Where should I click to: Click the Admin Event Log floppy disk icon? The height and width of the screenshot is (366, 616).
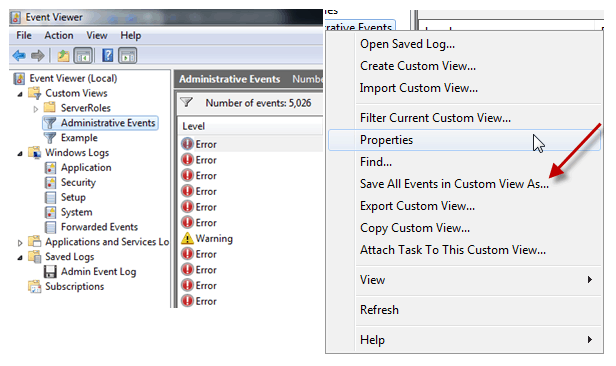[50, 272]
